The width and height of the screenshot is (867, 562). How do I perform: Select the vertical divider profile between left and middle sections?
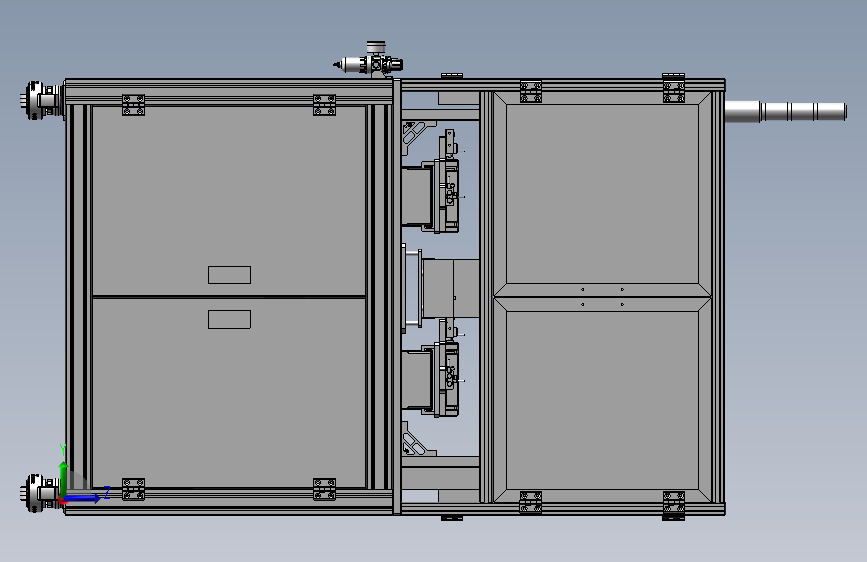[396, 296]
